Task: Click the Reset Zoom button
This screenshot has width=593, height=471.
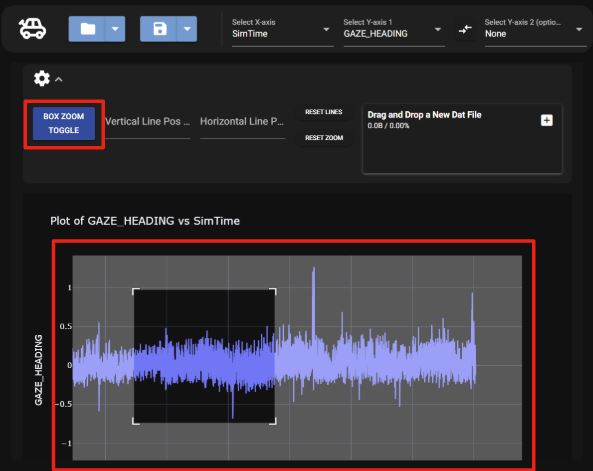Action: pos(324,138)
